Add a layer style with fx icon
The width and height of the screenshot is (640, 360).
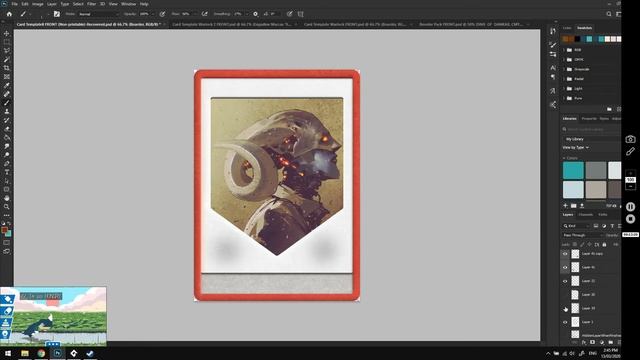(x=584, y=342)
